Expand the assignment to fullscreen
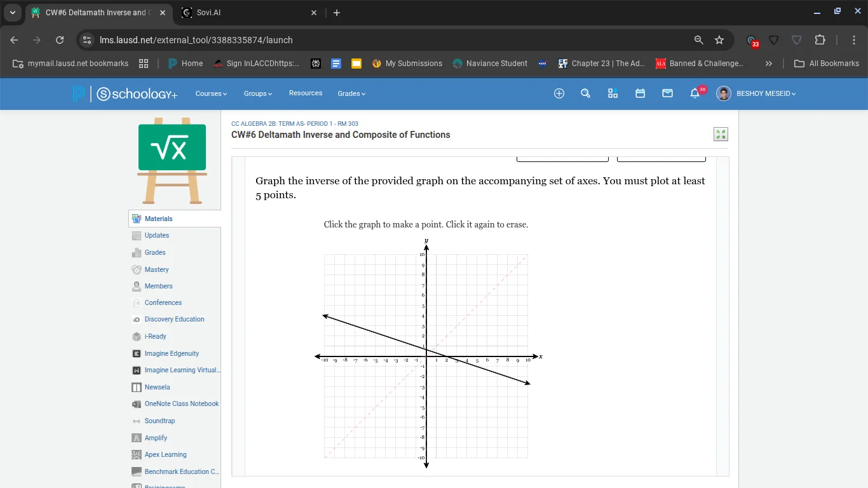The image size is (868, 488). click(x=721, y=134)
